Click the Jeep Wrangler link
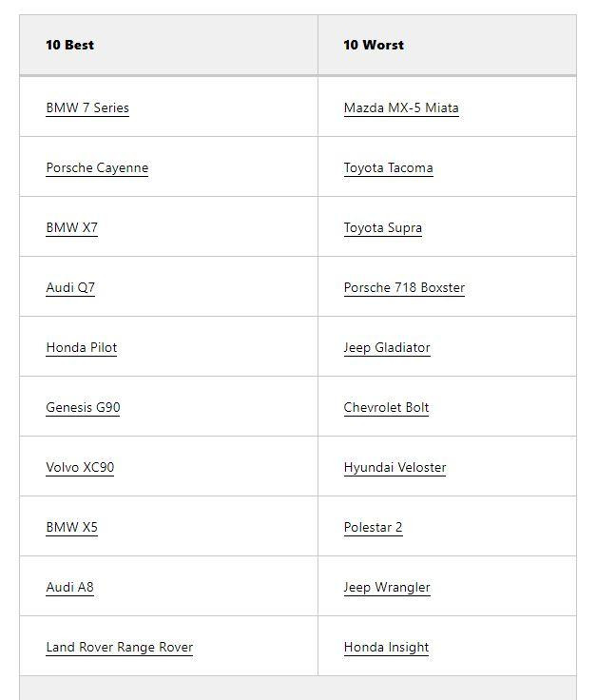Viewport: 597px width, 700px height. click(387, 587)
